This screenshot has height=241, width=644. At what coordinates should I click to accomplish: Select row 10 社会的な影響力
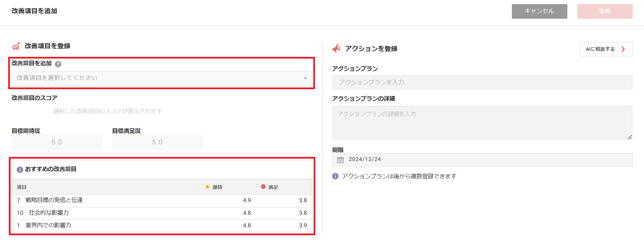click(x=162, y=213)
